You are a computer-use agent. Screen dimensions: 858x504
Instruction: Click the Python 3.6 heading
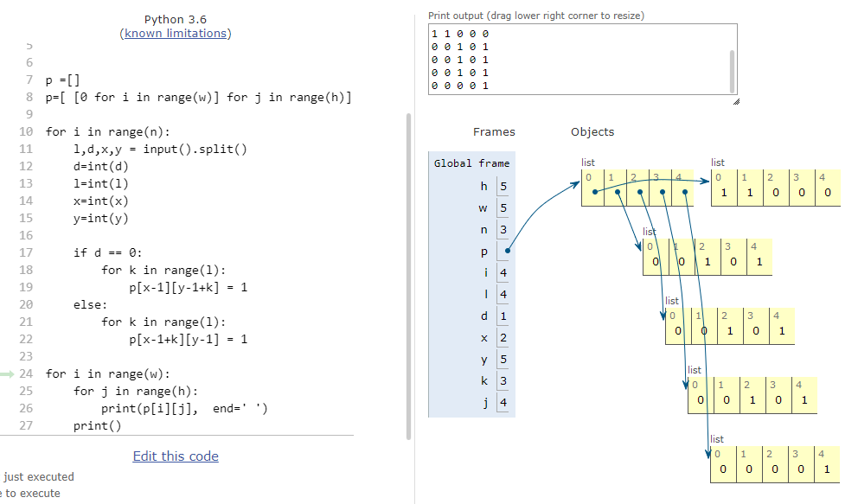coord(175,20)
